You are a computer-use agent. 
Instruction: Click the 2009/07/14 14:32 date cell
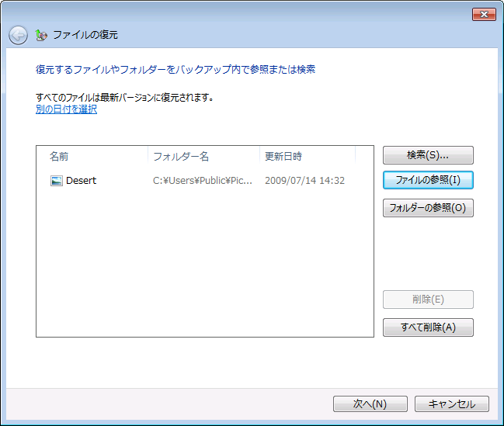click(304, 181)
